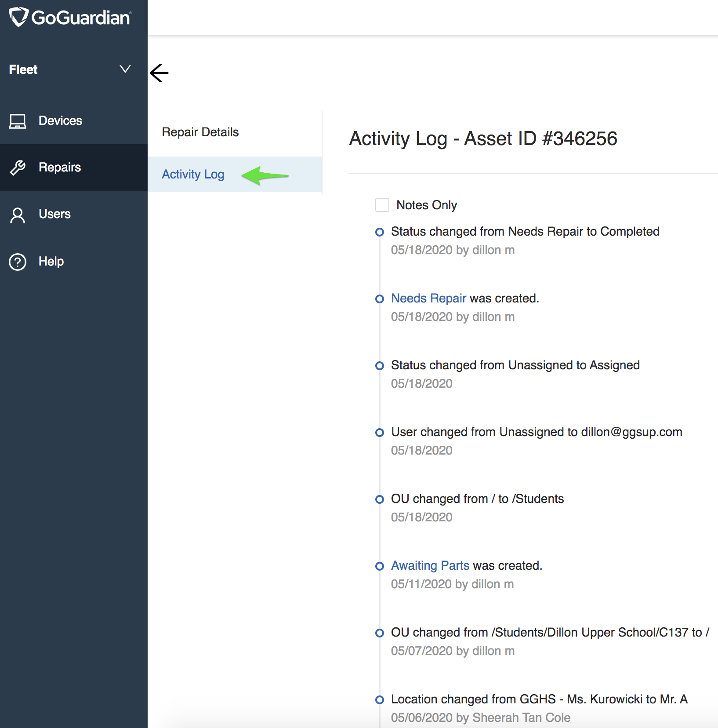Click the timeline dot for Unassigned to Assigned
This screenshot has height=728, width=718.
tap(380, 366)
